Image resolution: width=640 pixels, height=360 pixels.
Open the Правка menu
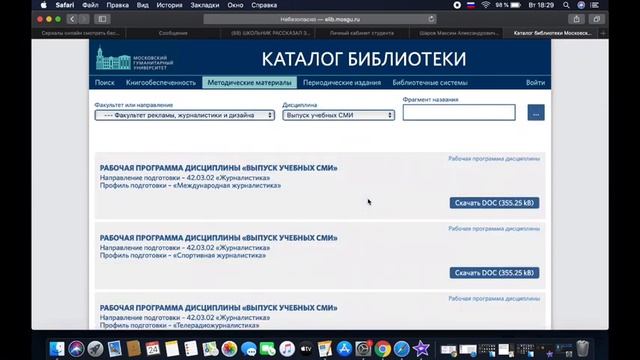[x=118, y=5]
